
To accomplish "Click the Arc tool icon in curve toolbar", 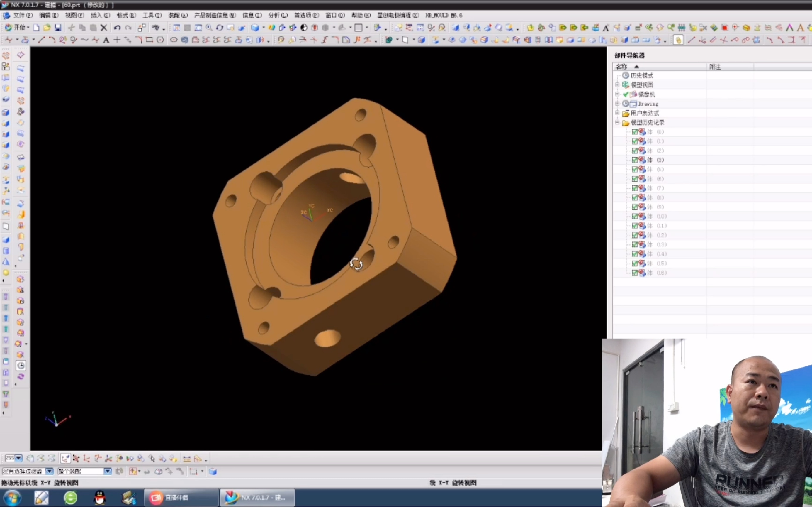I will click(52, 40).
